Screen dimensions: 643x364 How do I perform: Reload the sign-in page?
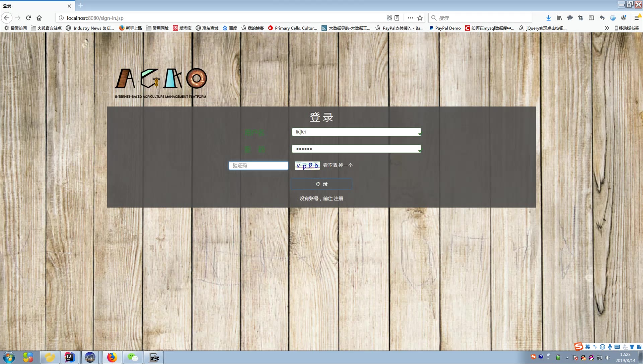point(28,18)
